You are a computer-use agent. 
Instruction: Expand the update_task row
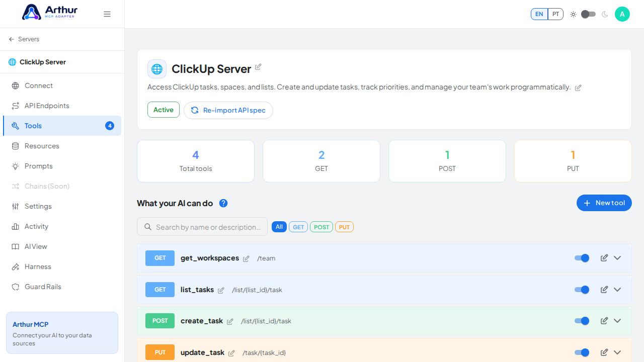click(x=617, y=352)
